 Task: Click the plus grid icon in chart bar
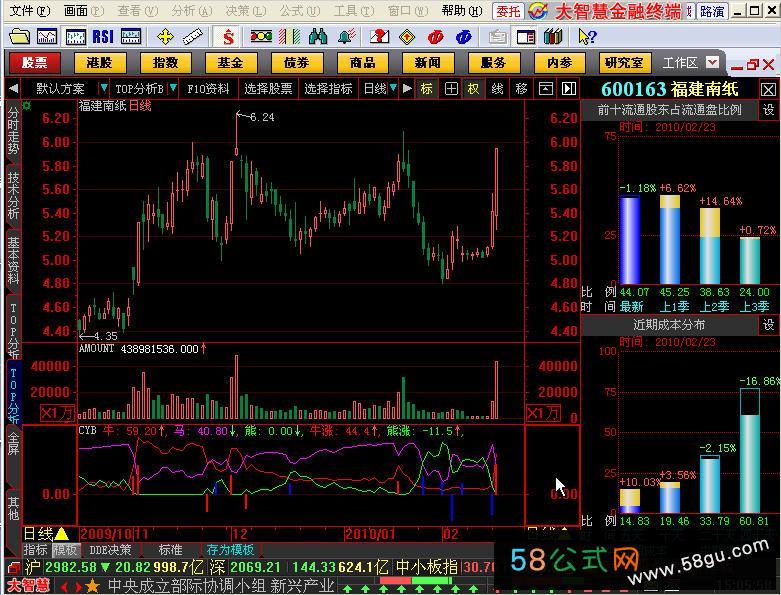(x=451, y=89)
